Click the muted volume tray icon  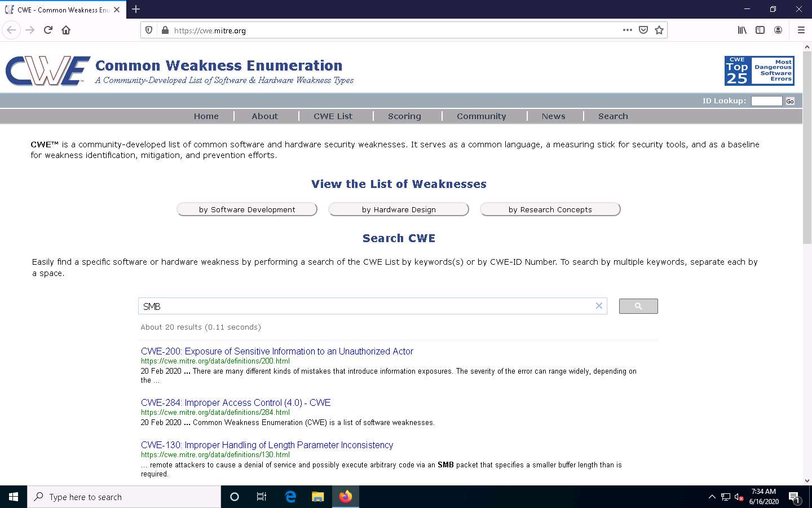pyautogui.click(x=739, y=497)
